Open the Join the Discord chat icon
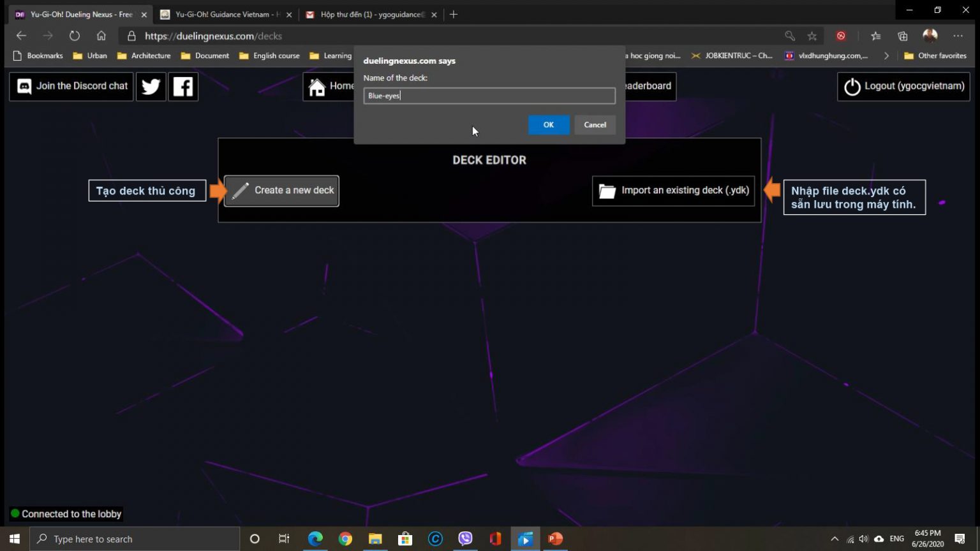The height and width of the screenshot is (551, 980). coord(24,86)
